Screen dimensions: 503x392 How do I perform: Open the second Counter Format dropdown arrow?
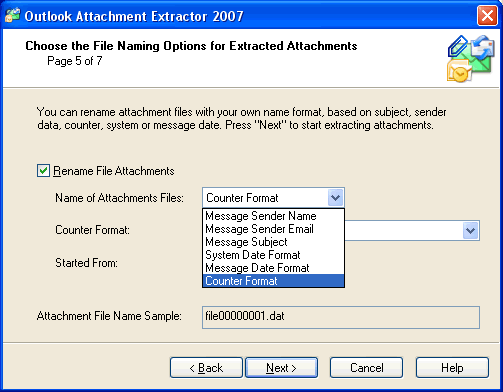click(471, 230)
